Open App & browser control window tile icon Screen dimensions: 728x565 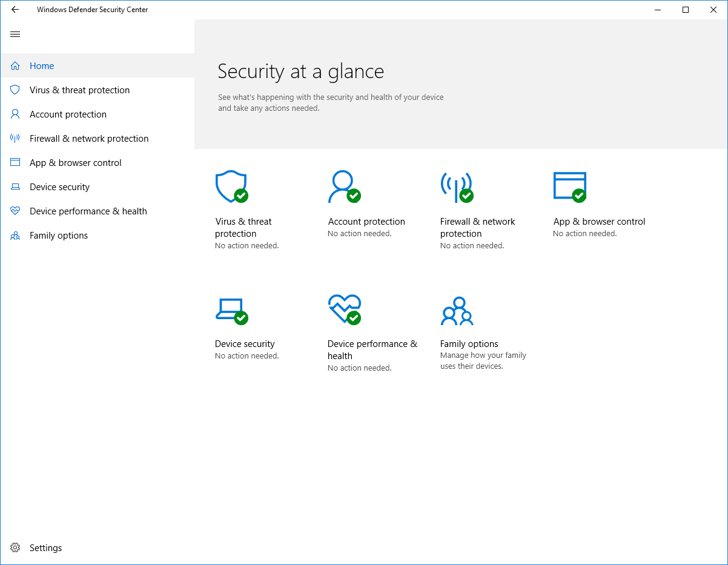pyautogui.click(x=569, y=187)
